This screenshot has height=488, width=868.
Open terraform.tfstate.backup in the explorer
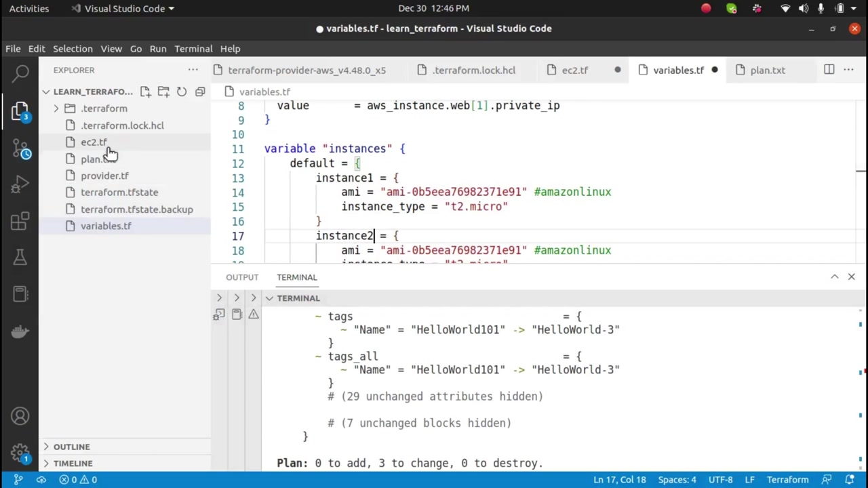(137, 209)
